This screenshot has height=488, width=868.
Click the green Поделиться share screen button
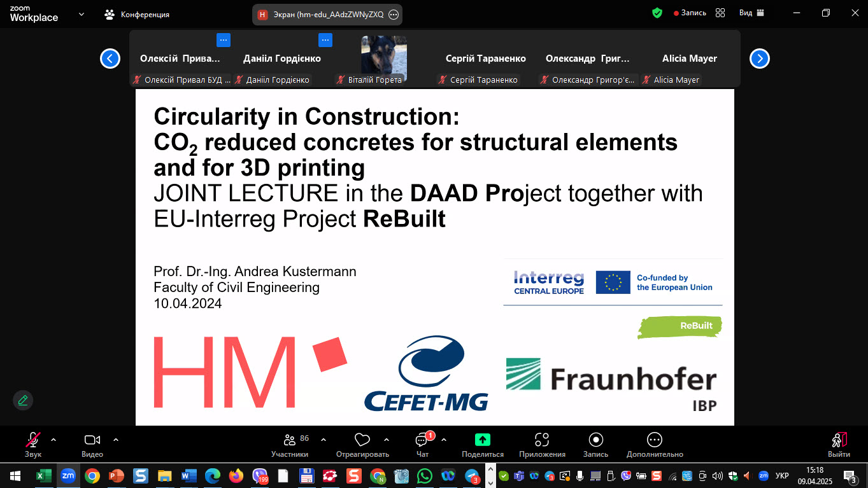click(483, 445)
